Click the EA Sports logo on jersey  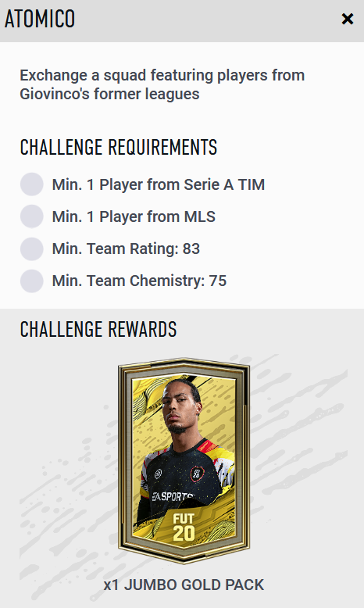(173, 497)
